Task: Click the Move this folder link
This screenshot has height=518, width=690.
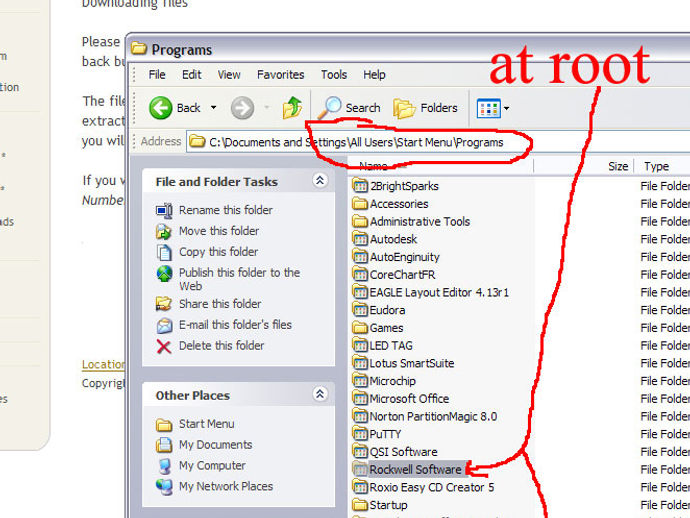Action: click(219, 231)
